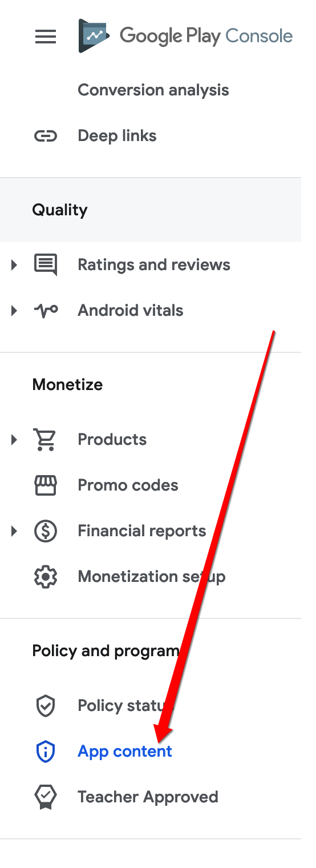Click the Policy status shield icon
This screenshot has width=316, height=868.
[x=46, y=706]
